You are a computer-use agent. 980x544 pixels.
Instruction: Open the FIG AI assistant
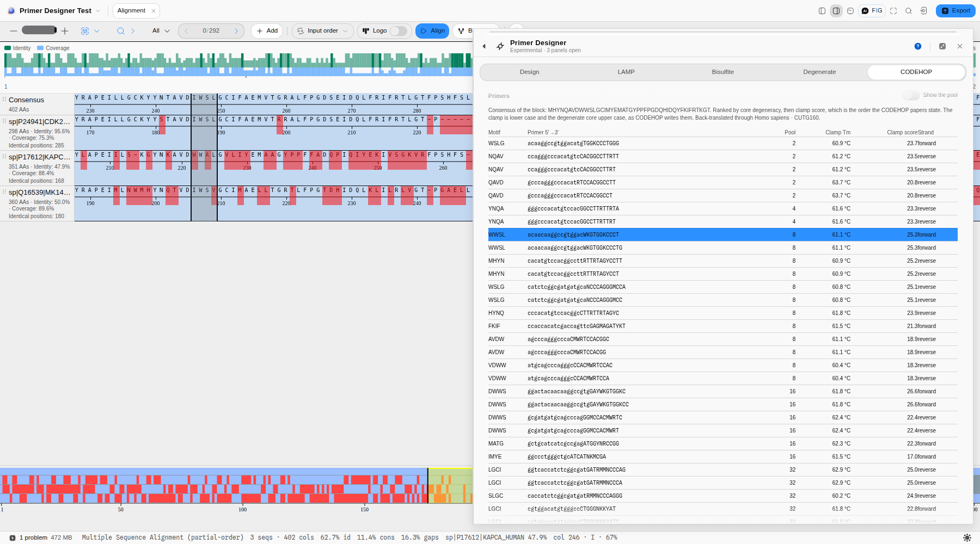[872, 11]
